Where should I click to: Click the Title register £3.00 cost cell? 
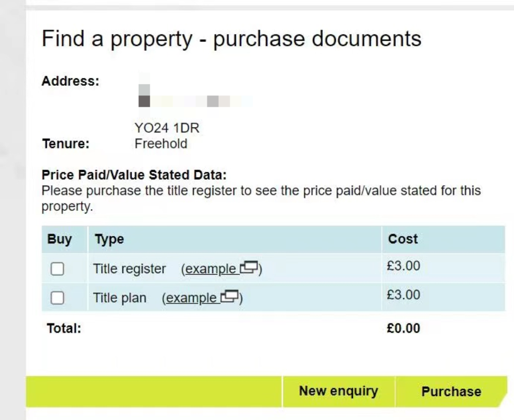click(404, 266)
